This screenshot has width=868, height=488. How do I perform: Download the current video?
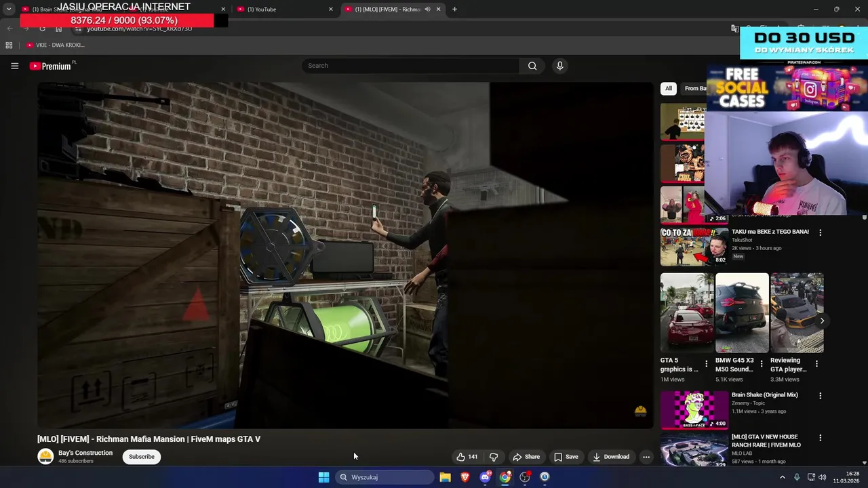(611, 457)
